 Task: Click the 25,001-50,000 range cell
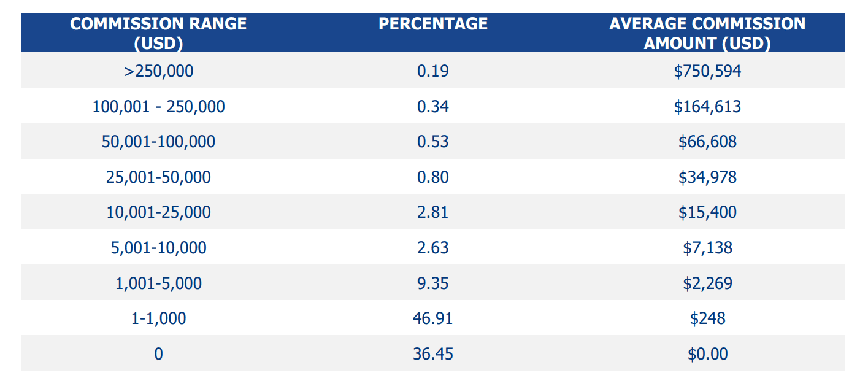tap(158, 177)
